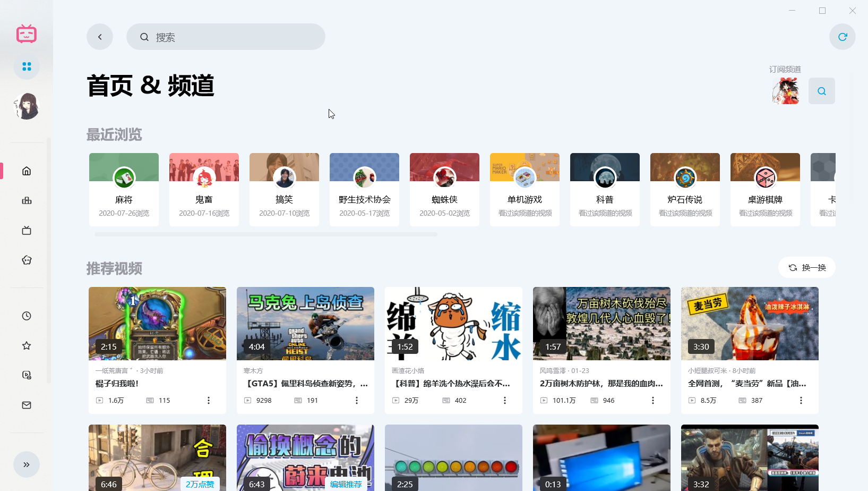Screen dimensions: 868x491
Task: Open more options for 绵羊 科普 video
Action: click(505, 400)
